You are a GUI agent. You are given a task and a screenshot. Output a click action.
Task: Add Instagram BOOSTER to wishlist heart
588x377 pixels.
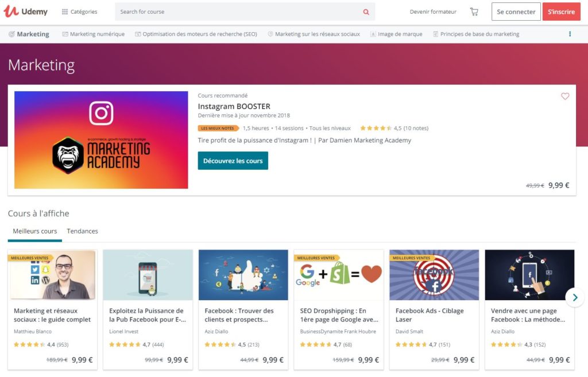point(565,96)
